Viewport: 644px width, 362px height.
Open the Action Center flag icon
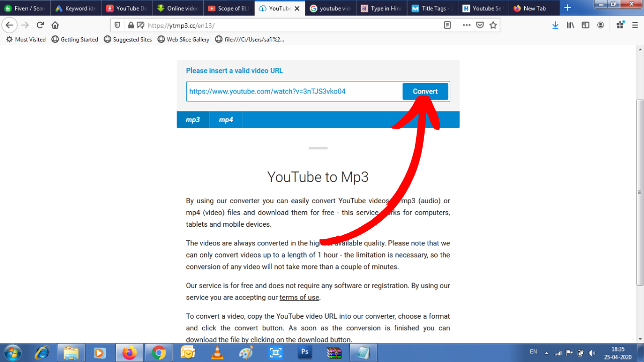pyautogui.click(x=570, y=353)
